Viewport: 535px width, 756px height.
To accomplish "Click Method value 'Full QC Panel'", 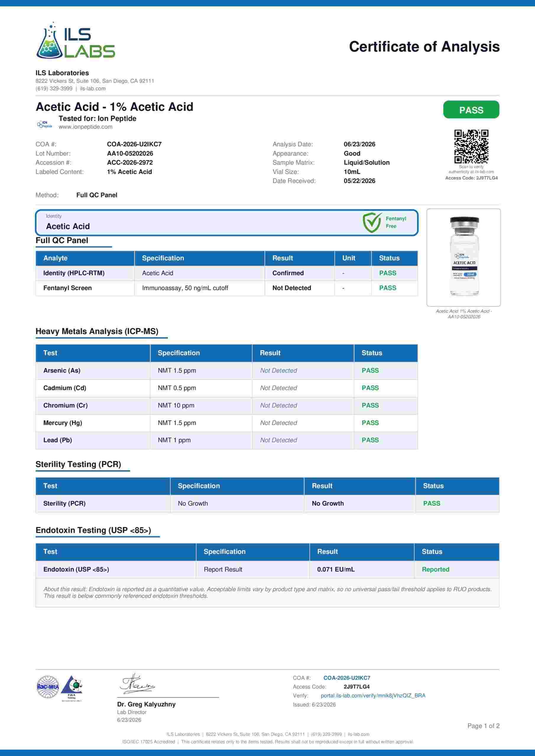I will pyautogui.click(x=97, y=195).
